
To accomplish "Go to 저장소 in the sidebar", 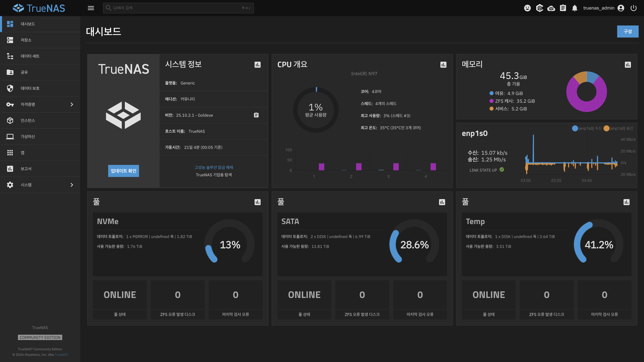I will [26, 40].
